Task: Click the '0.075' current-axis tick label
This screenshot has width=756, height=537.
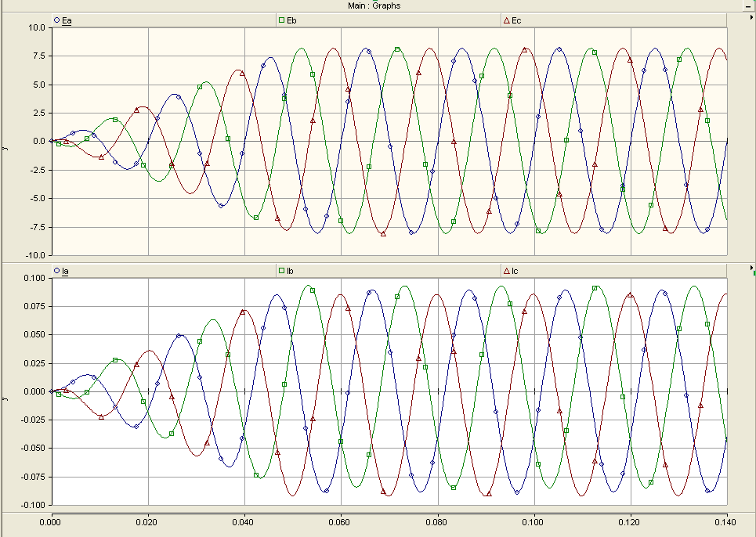Action: coord(34,306)
